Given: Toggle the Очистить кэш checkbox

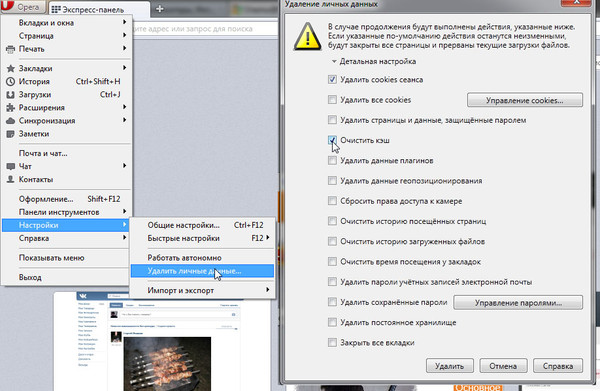Looking at the screenshot, I should pyautogui.click(x=332, y=140).
